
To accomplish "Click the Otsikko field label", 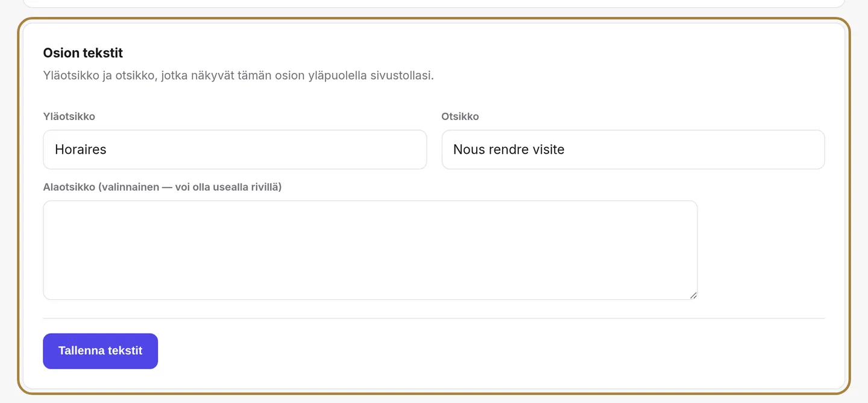I will coord(460,116).
